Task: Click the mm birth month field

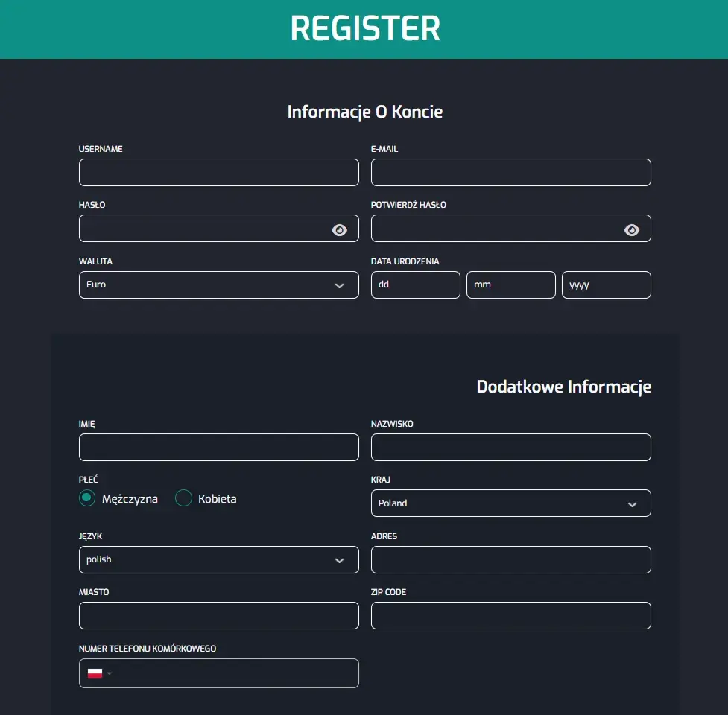Action: pos(510,285)
